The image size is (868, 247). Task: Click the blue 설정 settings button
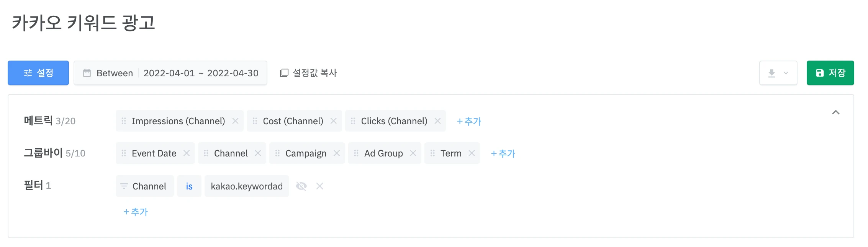pos(38,73)
